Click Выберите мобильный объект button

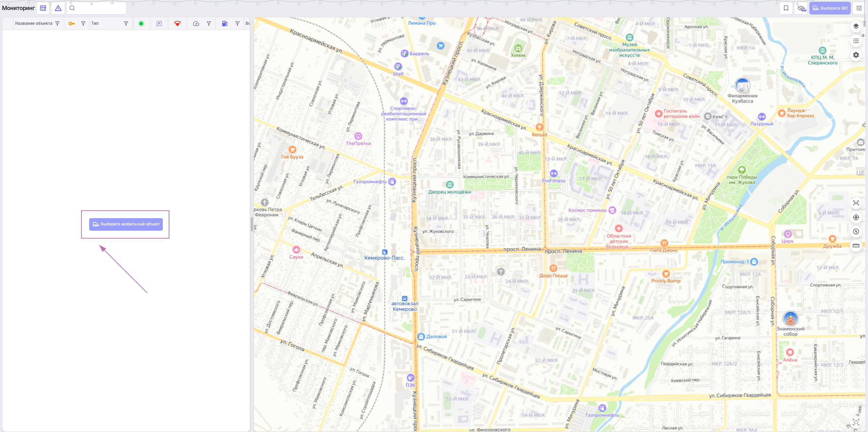tap(126, 224)
